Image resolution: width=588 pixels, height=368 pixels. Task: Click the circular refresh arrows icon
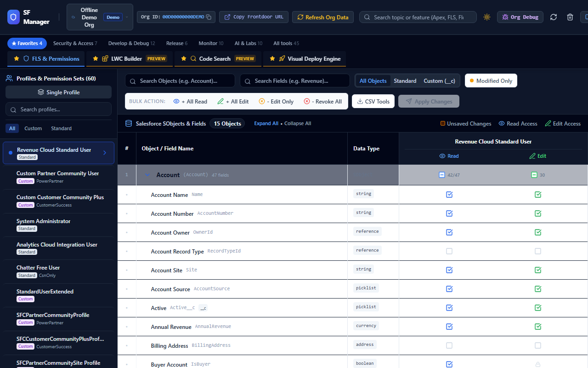tap(554, 17)
